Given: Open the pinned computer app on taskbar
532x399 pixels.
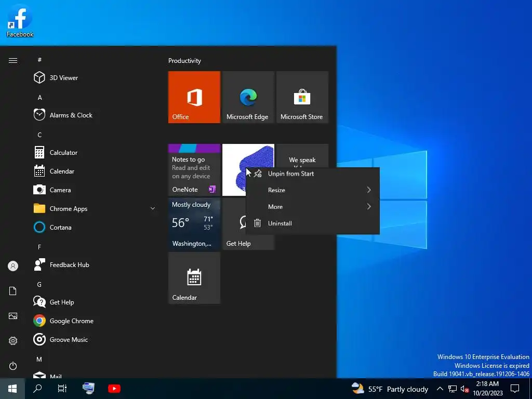Looking at the screenshot, I should pos(88,389).
